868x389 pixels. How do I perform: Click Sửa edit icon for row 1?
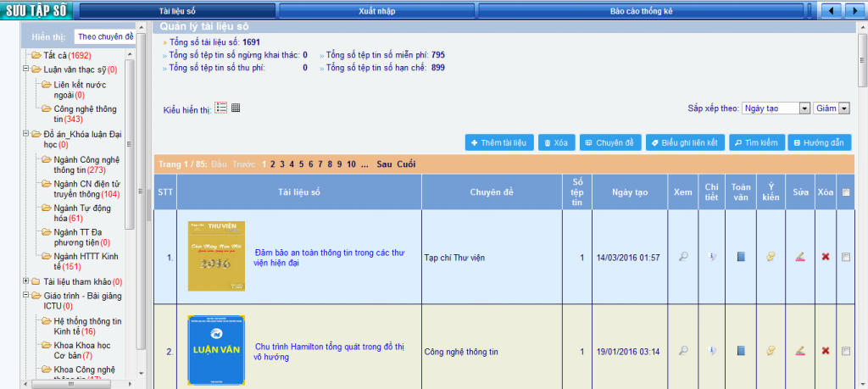(x=799, y=257)
